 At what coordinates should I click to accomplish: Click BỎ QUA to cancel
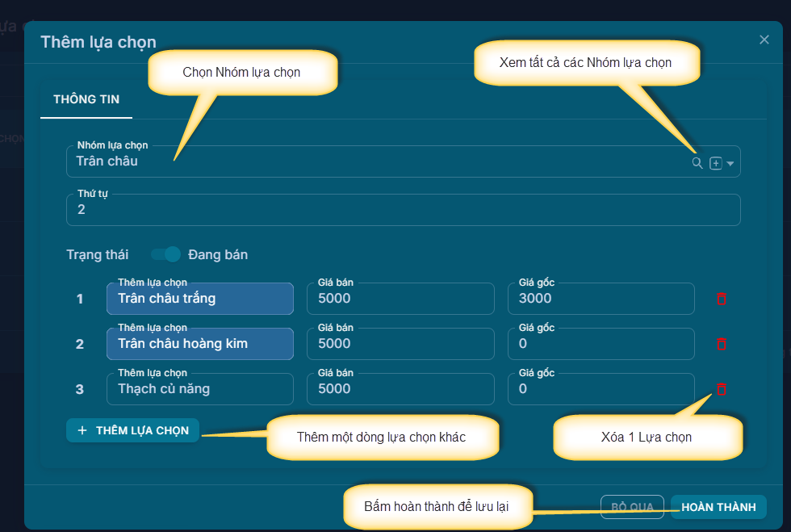(x=631, y=507)
